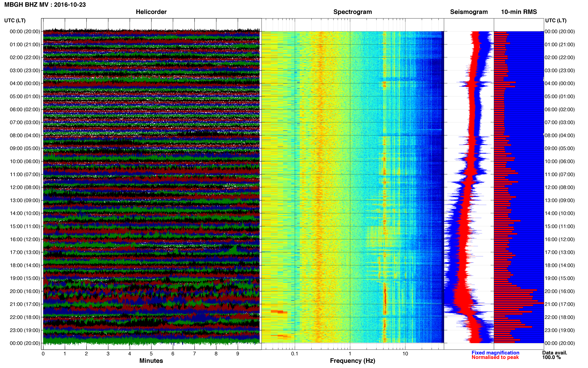Screen dimensions: 588x368
Task: Click the red low-frequency spectrogram patch before 22:00
Action: pyautogui.click(x=279, y=311)
